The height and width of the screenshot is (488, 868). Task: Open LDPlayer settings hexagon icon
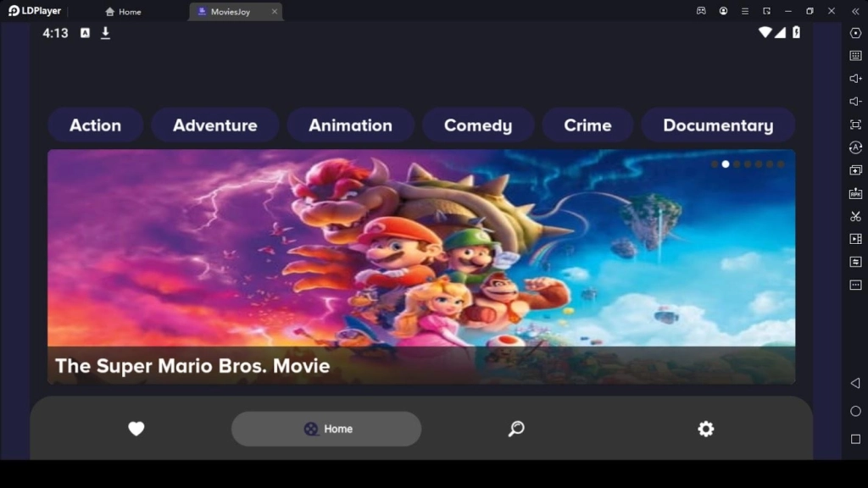[855, 33]
